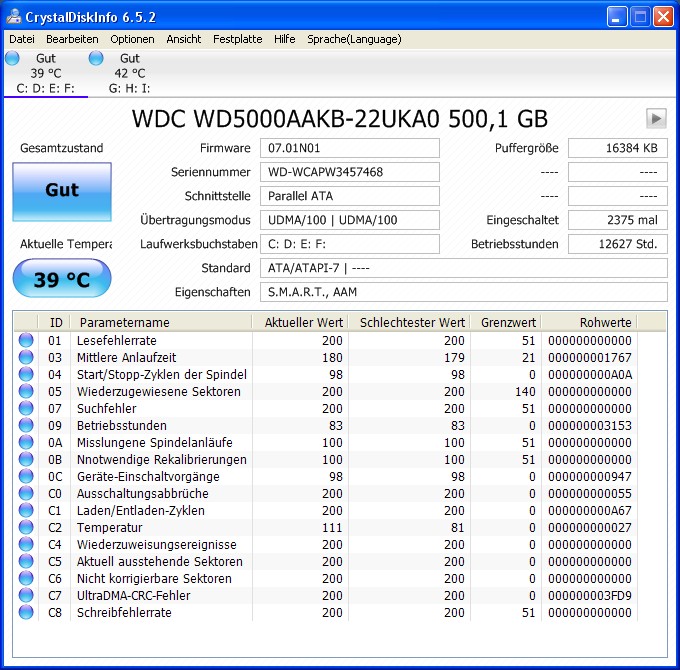Click status orb in row ID 09
The image size is (680, 670).
tap(26, 425)
